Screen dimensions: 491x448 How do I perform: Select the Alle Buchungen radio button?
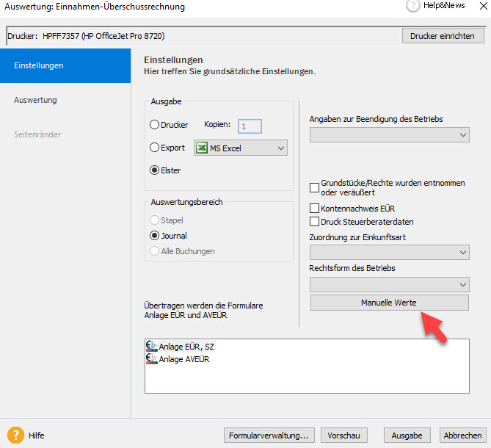click(x=154, y=251)
